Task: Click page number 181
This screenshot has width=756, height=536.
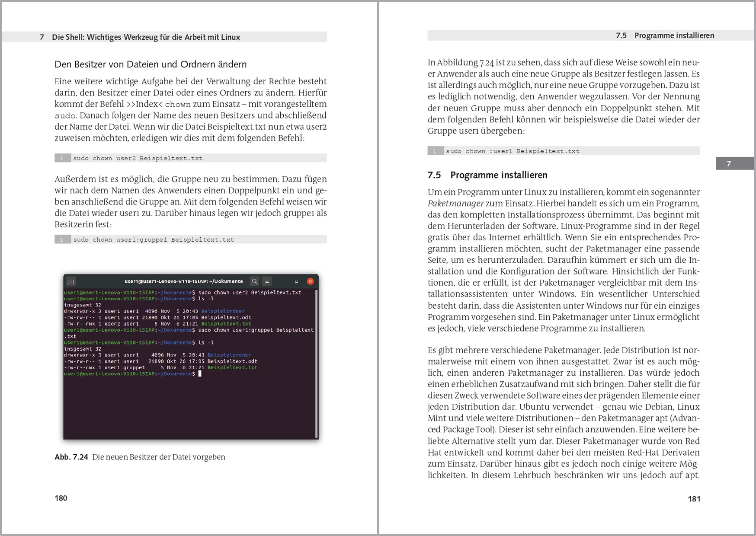Action: (694, 498)
